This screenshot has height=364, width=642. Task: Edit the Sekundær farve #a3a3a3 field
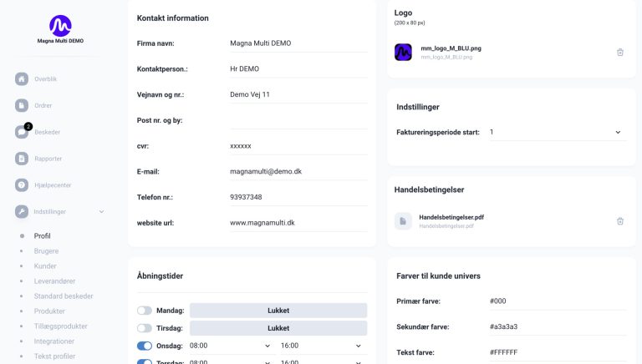click(558, 326)
